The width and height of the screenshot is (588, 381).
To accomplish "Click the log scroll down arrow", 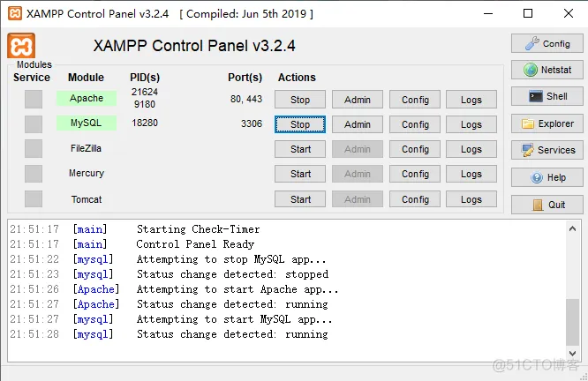I will click(x=572, y=353).
